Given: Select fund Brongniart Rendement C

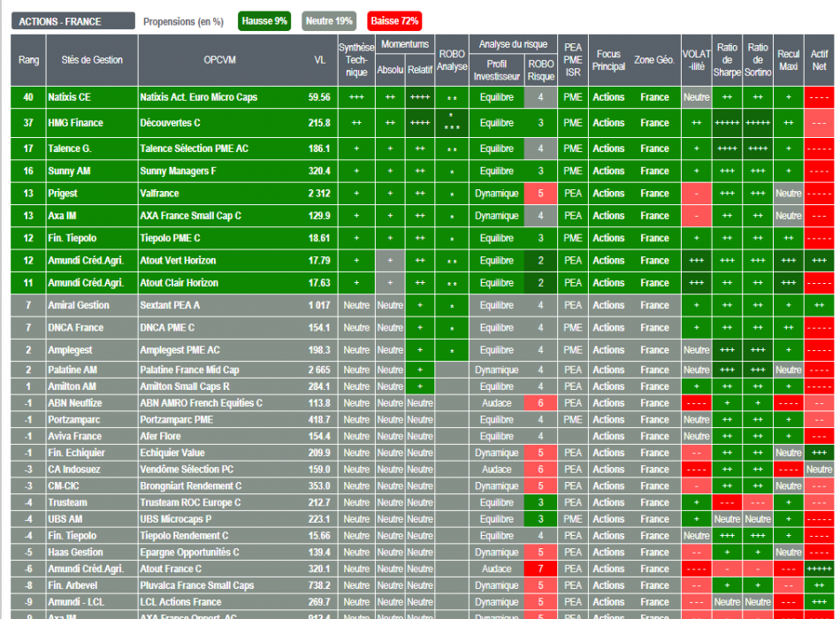Looking at the screenshot, I should click(191, 486).
